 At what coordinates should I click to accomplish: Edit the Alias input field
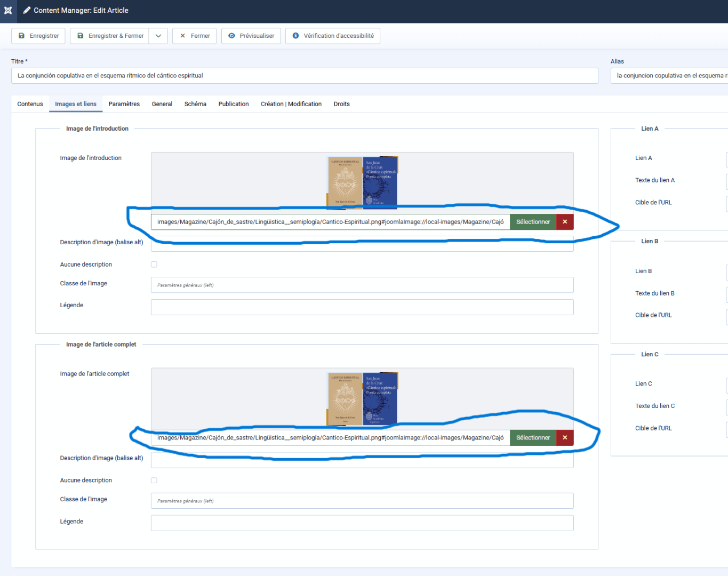pyautogui.click(x=669, y=76)
